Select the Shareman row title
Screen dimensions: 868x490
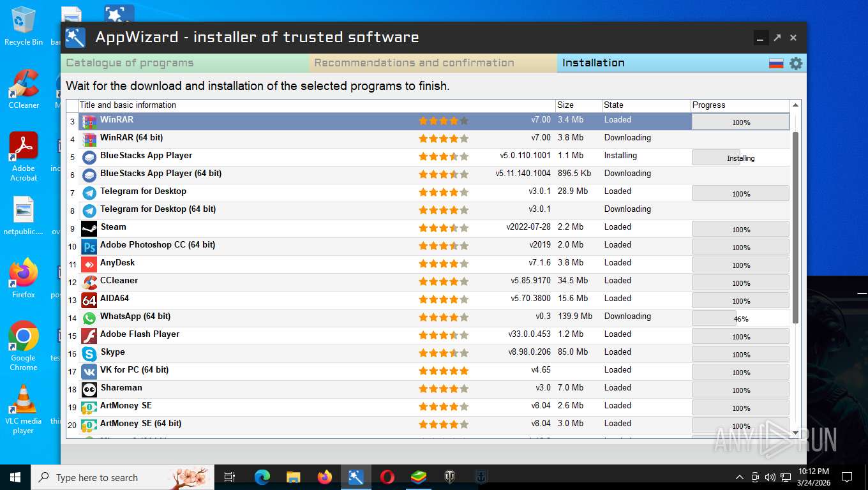121,387
